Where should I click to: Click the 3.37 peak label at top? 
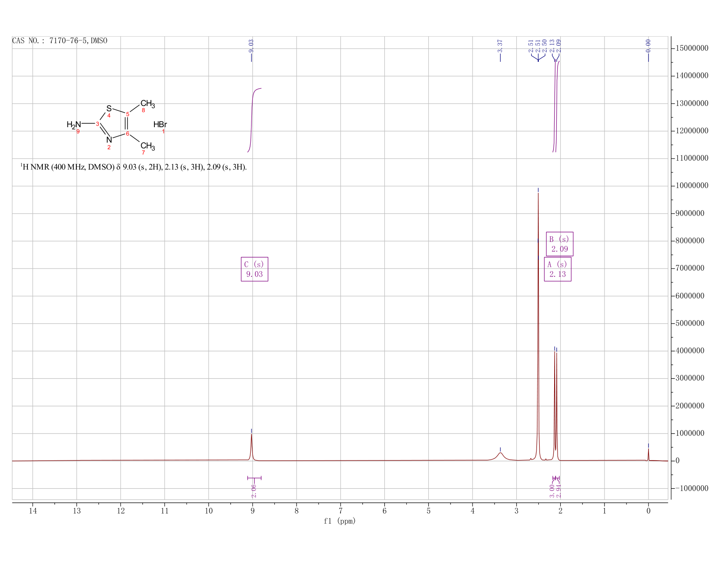click(500, 45)
